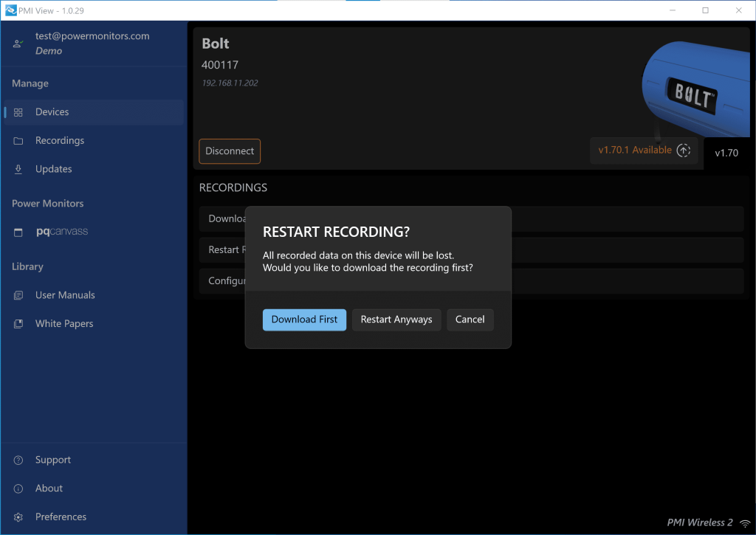Click the user account icon near email
The width and height of the screenshot is (756, 535).
pyautogui.click(x=18, y=44)
